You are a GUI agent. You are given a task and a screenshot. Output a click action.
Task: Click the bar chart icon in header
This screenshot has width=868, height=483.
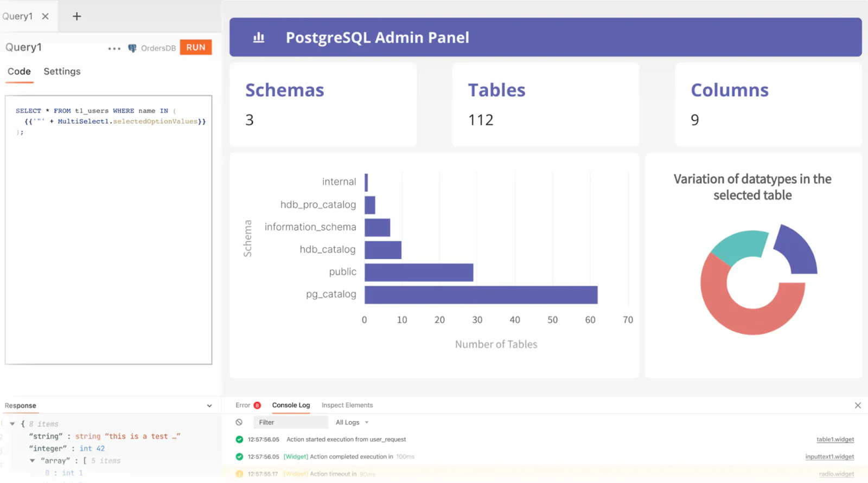259,37
